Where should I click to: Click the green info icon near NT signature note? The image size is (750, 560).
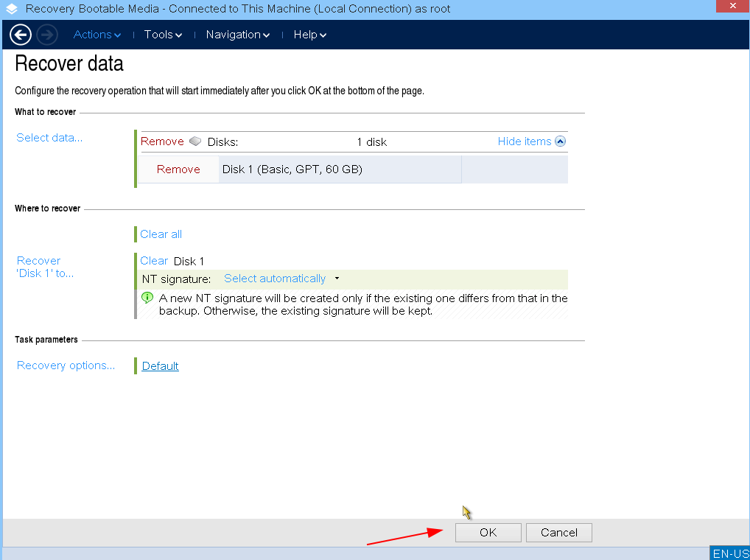147,298
